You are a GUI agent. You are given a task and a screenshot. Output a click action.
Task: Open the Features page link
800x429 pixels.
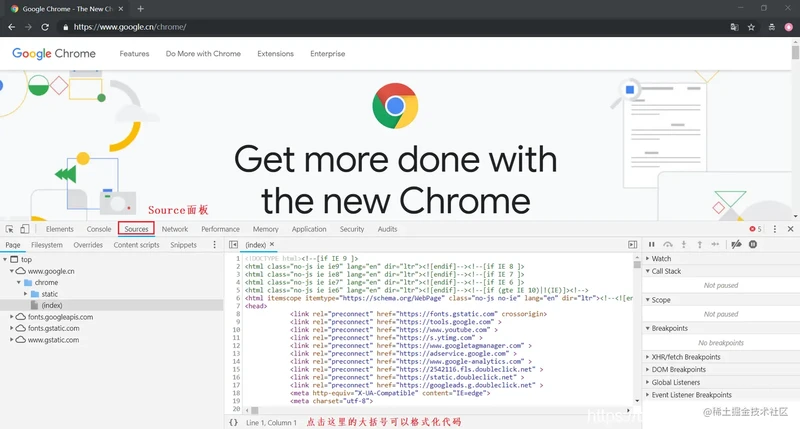click(134, 54)
